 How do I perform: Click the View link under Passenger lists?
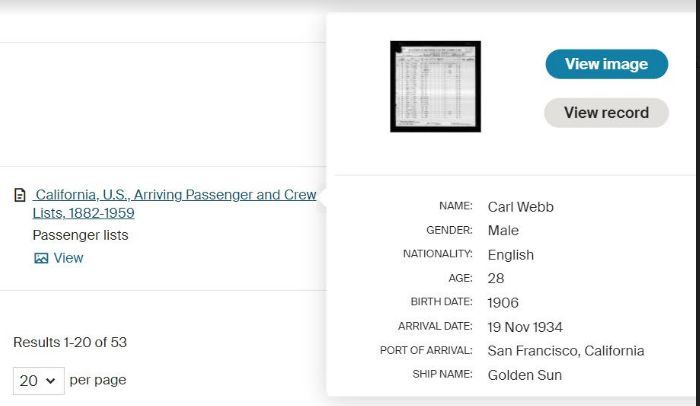[68, 258]
